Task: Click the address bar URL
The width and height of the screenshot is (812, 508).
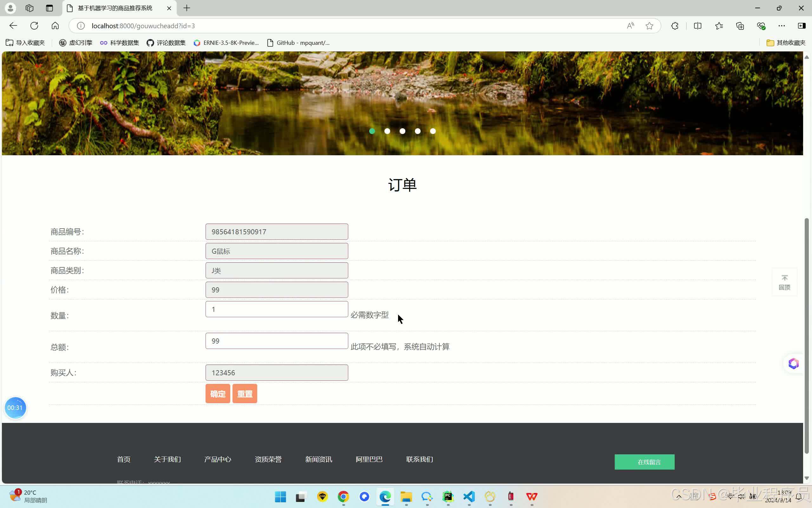Action: point(143,26)
